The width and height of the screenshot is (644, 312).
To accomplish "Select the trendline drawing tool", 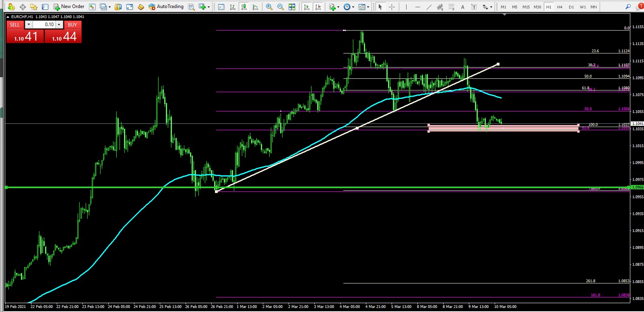I will [x=429, y=7].
